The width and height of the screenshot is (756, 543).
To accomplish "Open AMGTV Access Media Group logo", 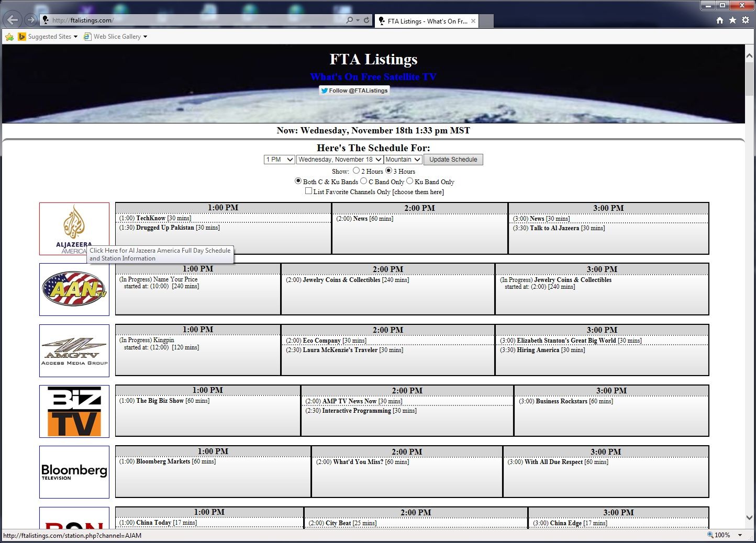I will point(74,350).
